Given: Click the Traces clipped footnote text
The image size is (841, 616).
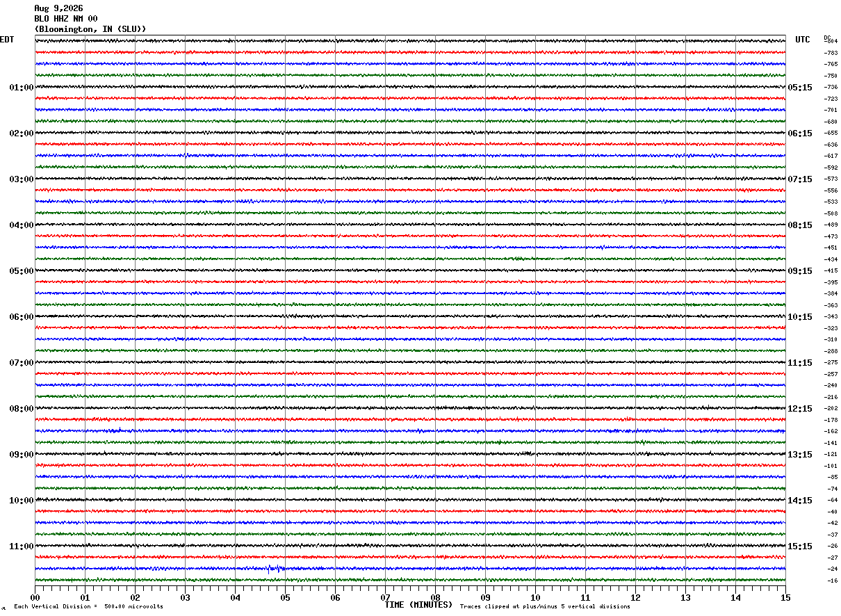Looking at the screenshot, I should [x=545, y=606].
